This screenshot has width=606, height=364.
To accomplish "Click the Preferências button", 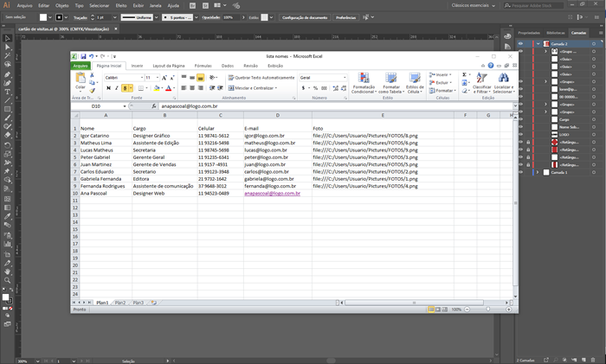I will coord(345,17).
